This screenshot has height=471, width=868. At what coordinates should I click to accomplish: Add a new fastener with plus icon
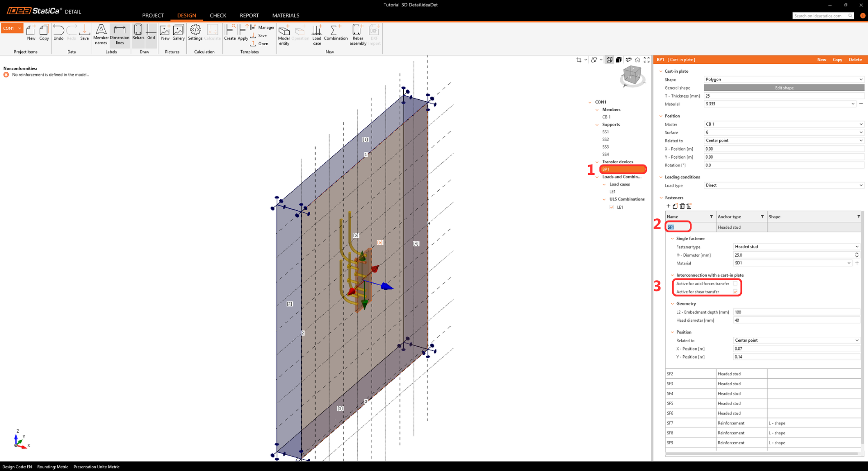click(x=669, y=206)
